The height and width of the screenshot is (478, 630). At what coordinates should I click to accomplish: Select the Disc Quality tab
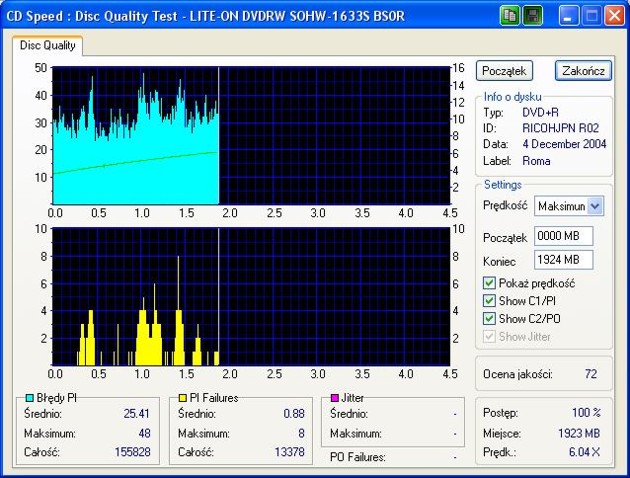47,45
